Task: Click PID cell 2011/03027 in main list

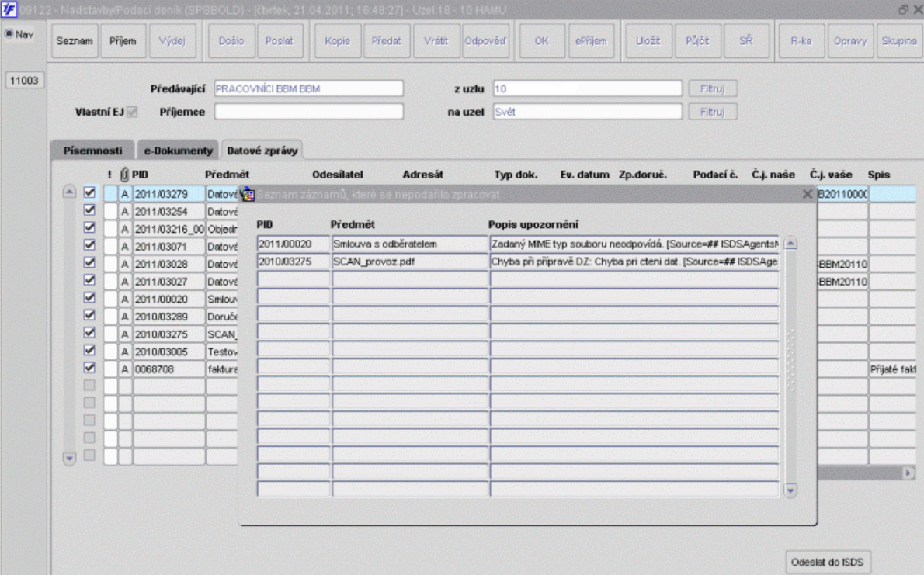Action: (x=168, y=282)
